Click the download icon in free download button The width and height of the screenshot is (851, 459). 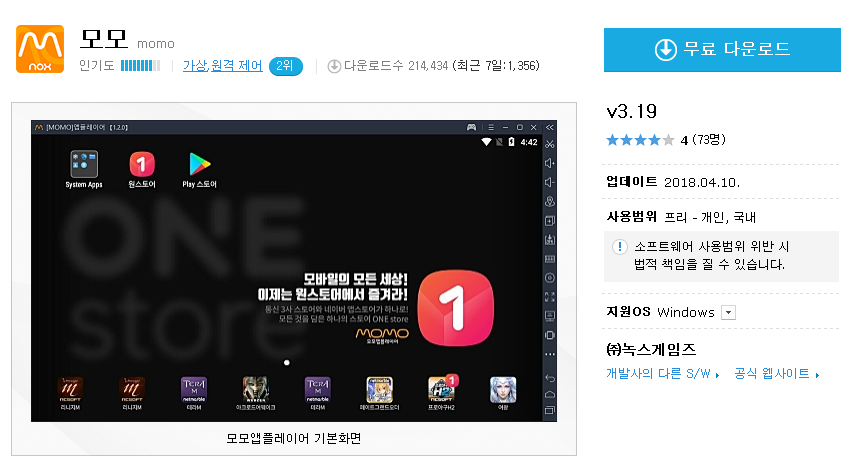[x=665, y=49]
